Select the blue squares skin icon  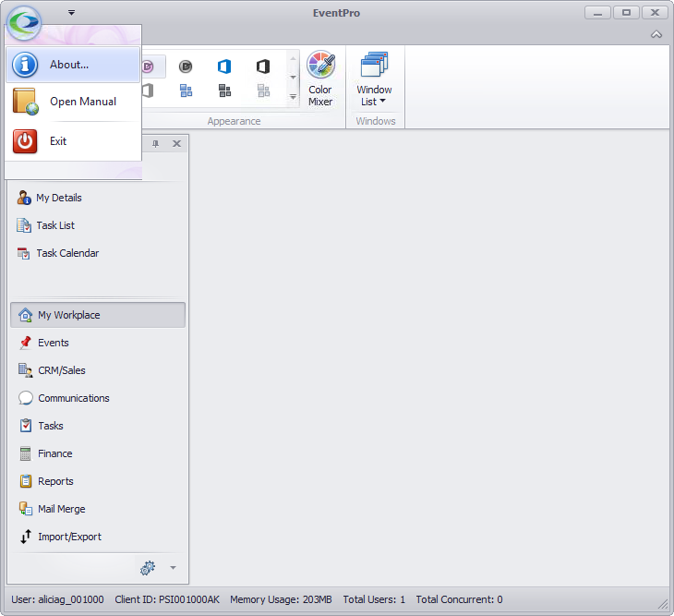186,91
